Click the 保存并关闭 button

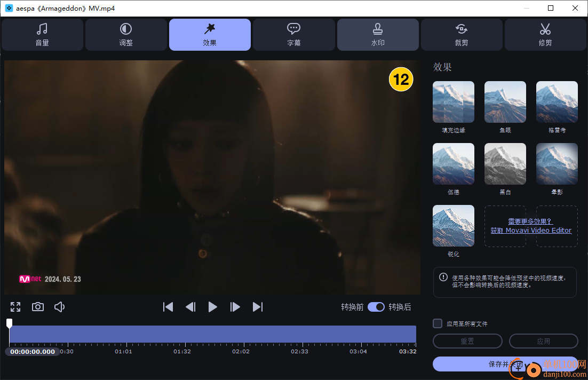[505, 364]
